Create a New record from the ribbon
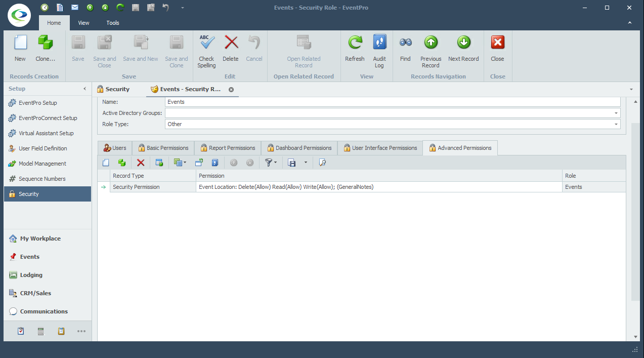Viewport: 644px width, 358px height. [x=20, y=49]
